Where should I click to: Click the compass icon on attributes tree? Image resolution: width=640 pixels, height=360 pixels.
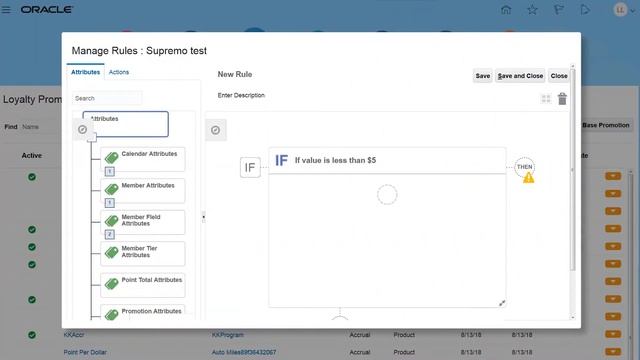[x=82, y=129]
